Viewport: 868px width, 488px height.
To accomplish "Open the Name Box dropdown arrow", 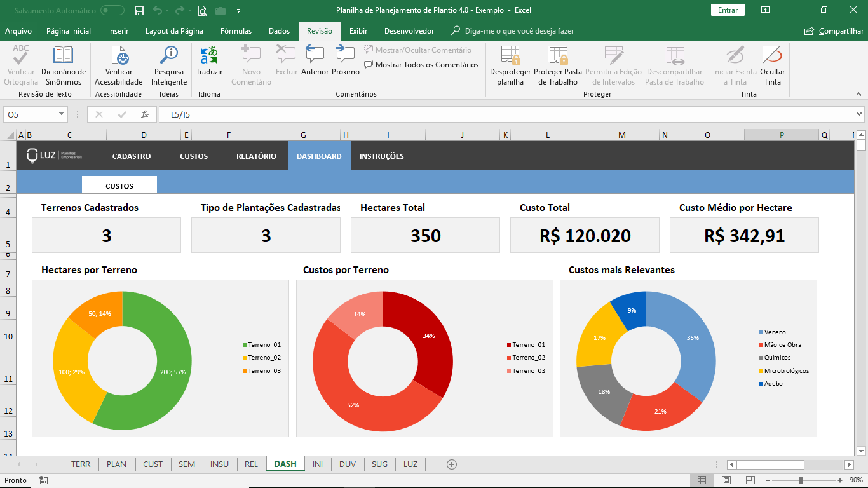I will coord(62,114).
